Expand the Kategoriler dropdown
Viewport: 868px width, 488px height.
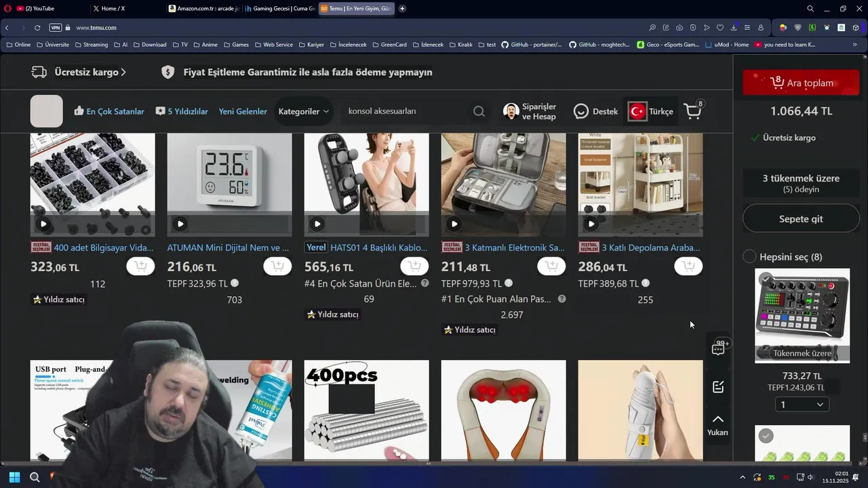303,111
